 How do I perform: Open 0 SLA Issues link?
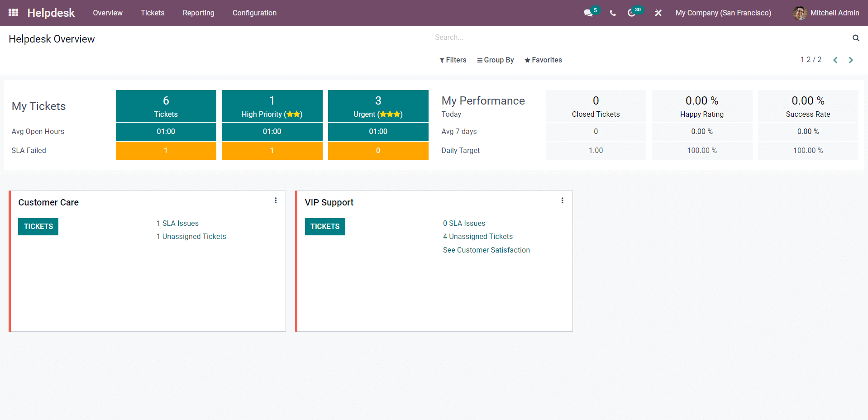(x=464, y=224)
